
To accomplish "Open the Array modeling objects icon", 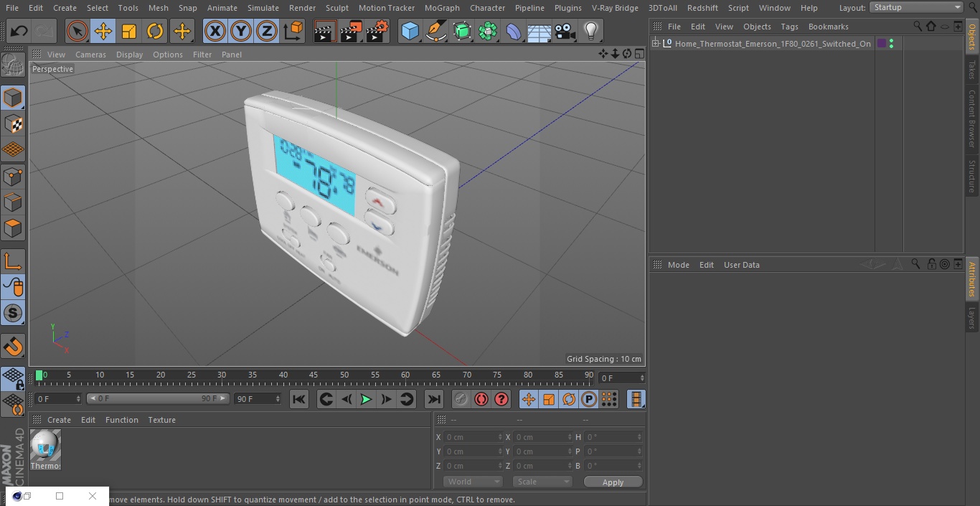I will (x=488, y=32).
